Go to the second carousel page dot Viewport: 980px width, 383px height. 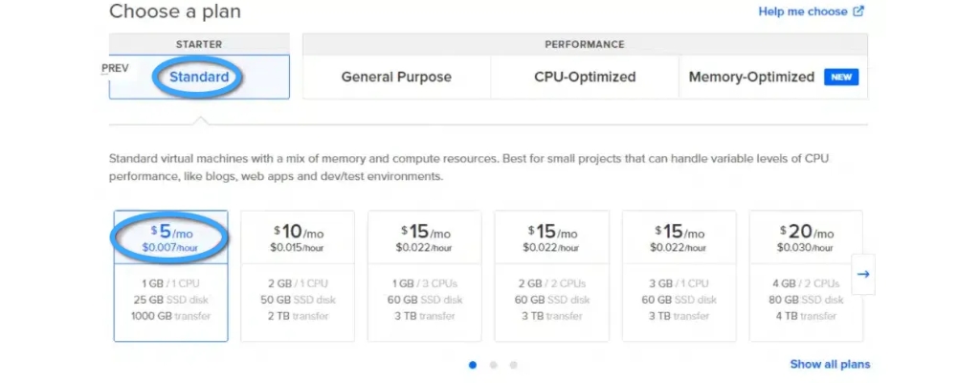[493, 365]
